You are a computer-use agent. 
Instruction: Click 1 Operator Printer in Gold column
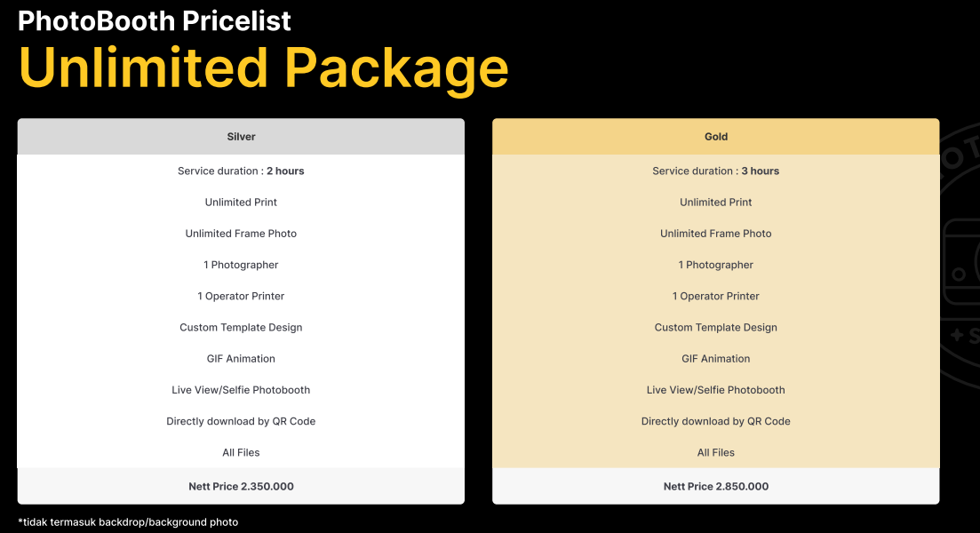tap(715, 296)
